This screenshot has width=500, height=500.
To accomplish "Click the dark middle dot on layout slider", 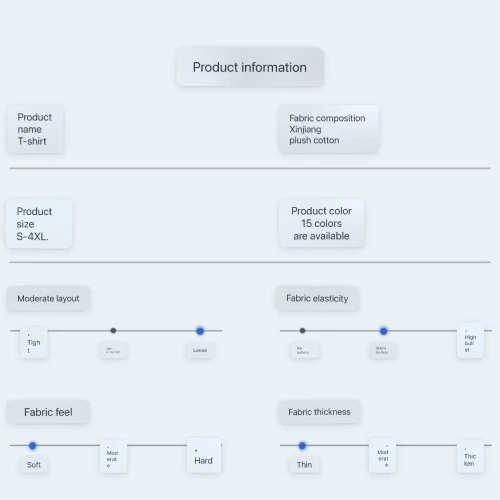I will tap(113, 331).
